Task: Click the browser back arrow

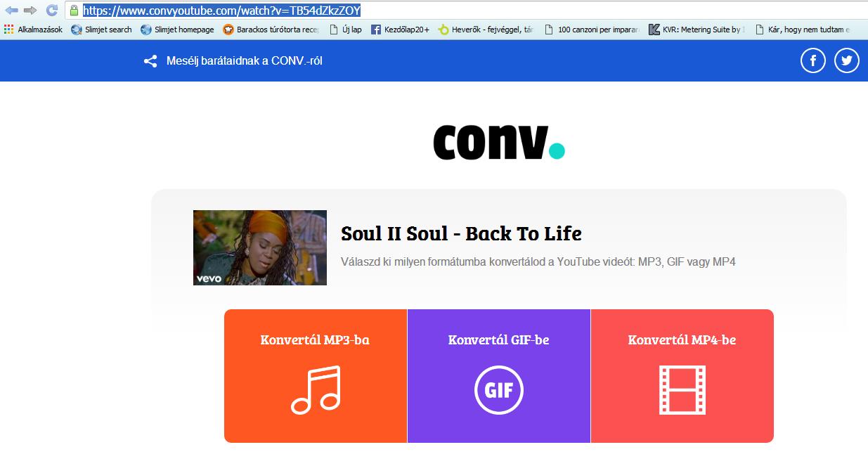Action: (11, 11)
